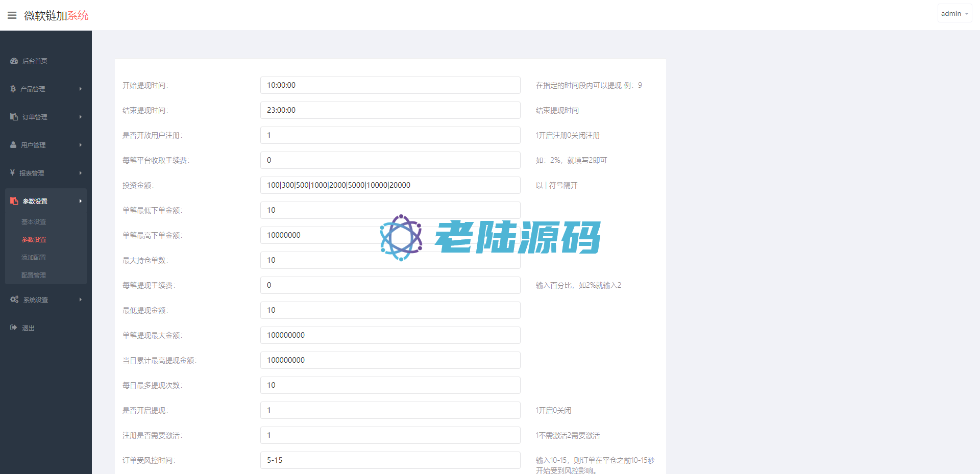
Task: Click the yen icon beside 报表管理
Action: (x=13, y=173)
